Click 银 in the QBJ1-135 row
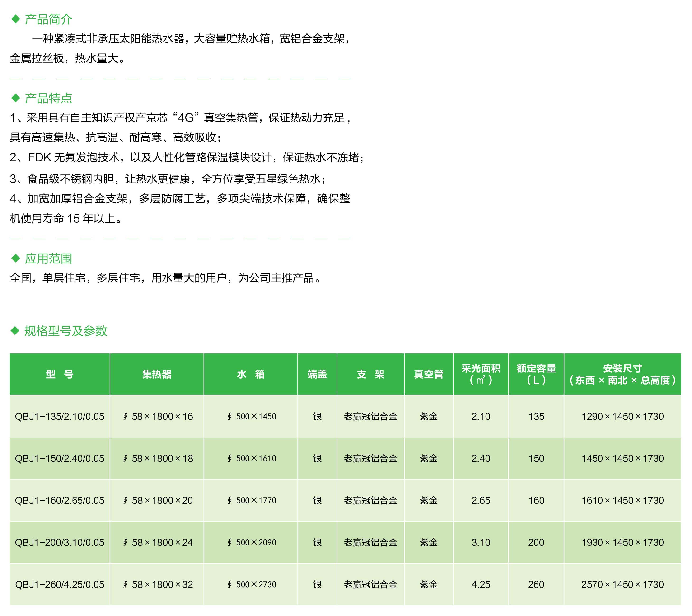This screenshot has height=616, width=692. (317, 416)
